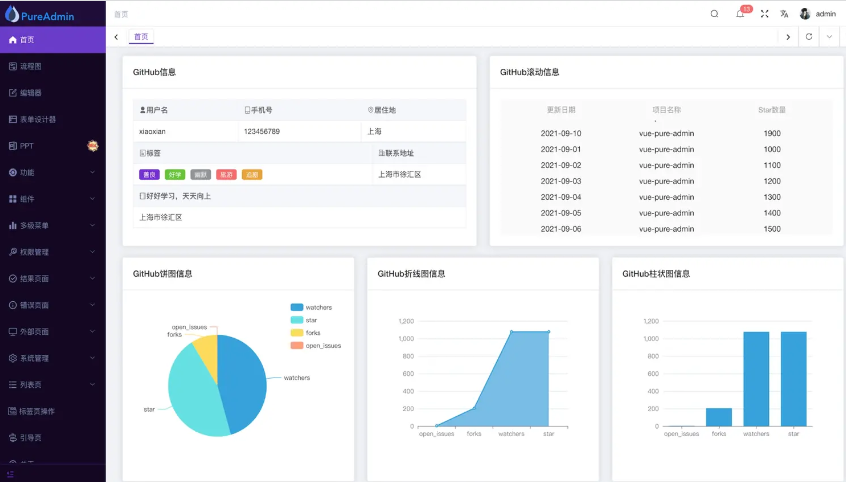Viewport: 846px width, 482px height.
Task: Click the 多级菜单 bar-chart icon in the sidebar
Action: [12, 225]
